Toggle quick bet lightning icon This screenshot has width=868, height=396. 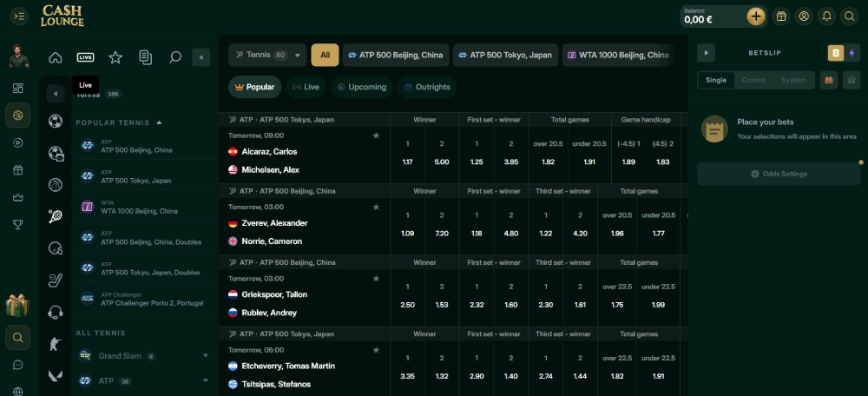[x=852, y=53]
